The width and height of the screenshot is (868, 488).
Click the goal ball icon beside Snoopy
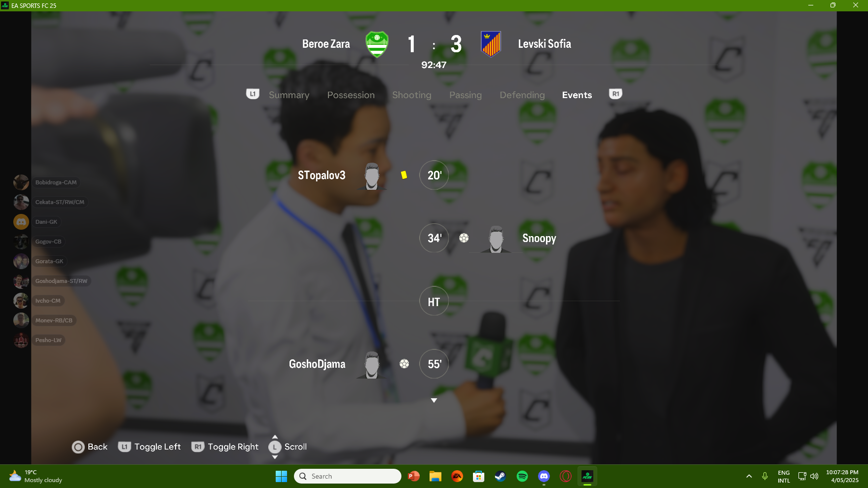pyautogui.click(x=464, y=238)
